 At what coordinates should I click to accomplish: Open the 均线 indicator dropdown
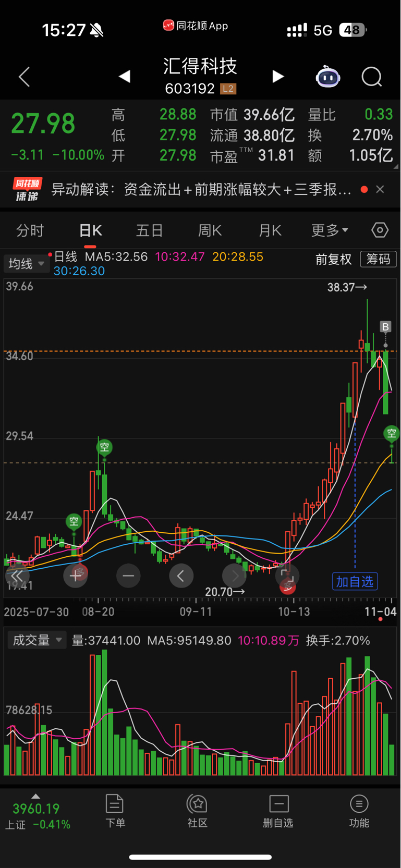pos(26,264)
